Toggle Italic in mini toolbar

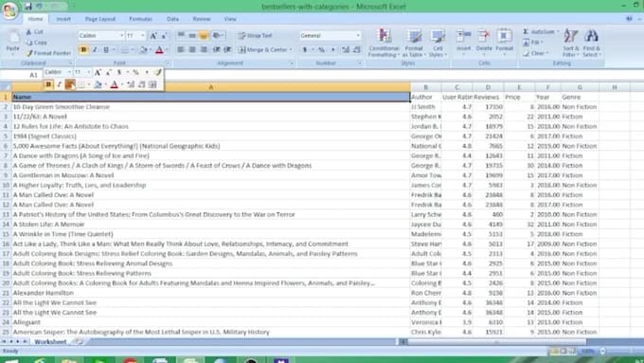59,84
